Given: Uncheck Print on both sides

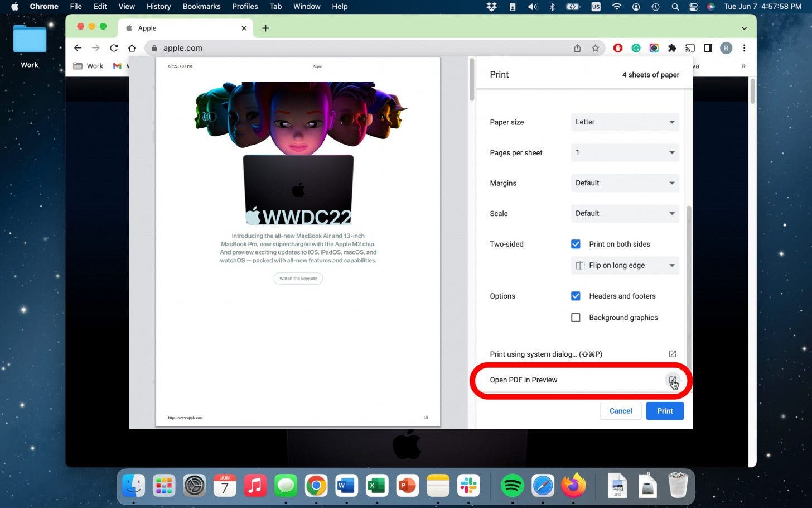Looking at the screenshot, I should [576, 244].
